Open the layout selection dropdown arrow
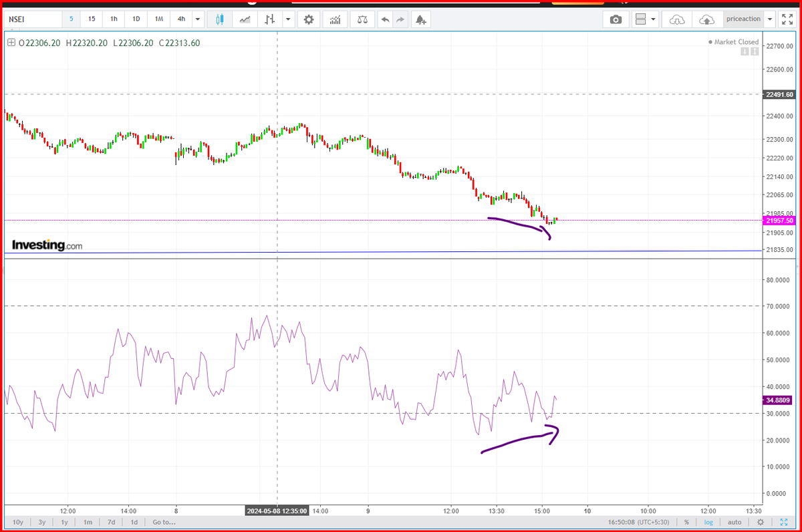This screenshot has width=802, height=532. pos(653,19)
